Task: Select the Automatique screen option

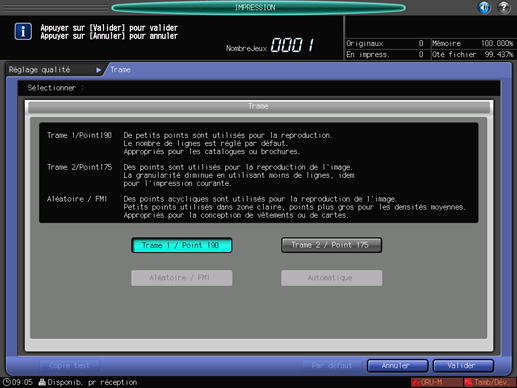Action: 331,278
